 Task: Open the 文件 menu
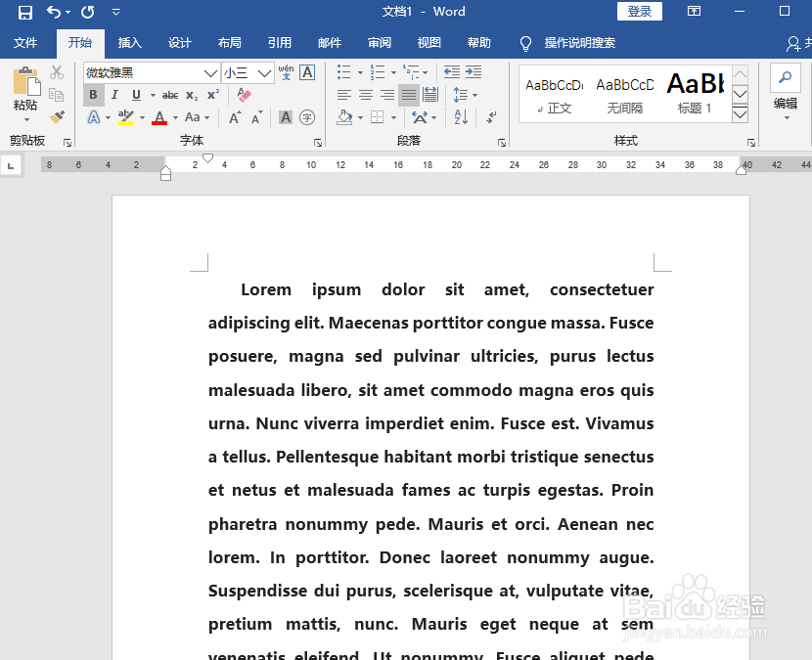pos(25,42)
